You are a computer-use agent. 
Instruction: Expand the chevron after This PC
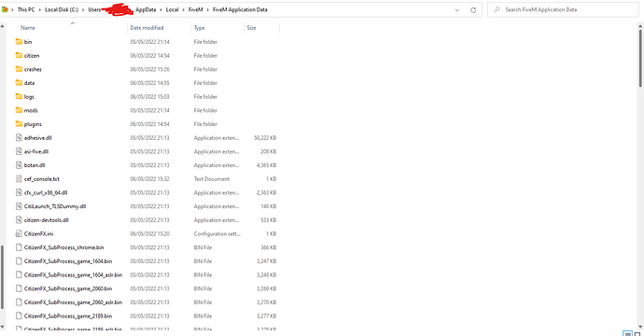point(40,10)
